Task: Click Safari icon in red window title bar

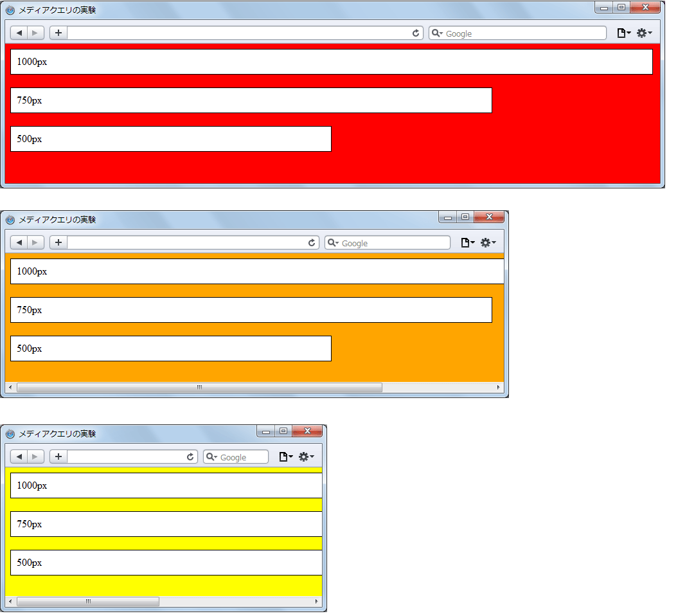Action: pyautogui.click(x=10, y=10)
